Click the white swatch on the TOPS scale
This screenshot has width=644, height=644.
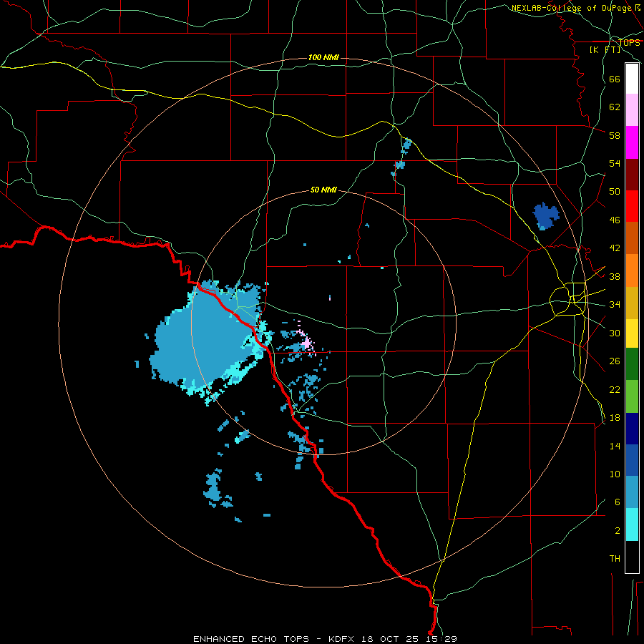(x=632, y=79)
